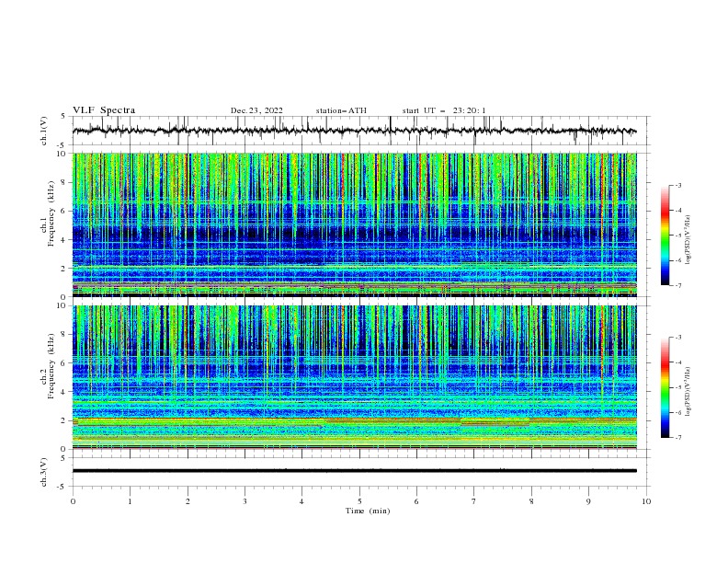Click the "Time (min)" axis label

pyautogui.click(x=368, y=511)
